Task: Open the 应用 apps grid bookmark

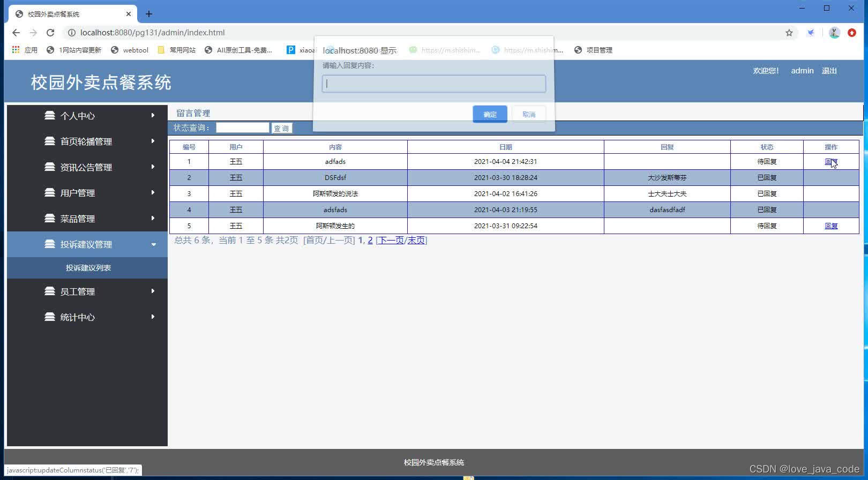Action: (25, 50)
